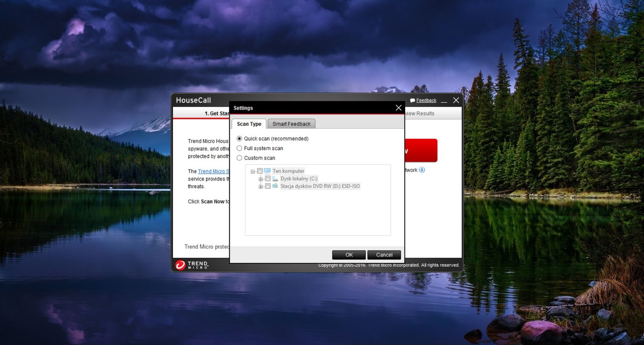
Task: Switch to the Smart Feedback tab
Action: point(291,124)
